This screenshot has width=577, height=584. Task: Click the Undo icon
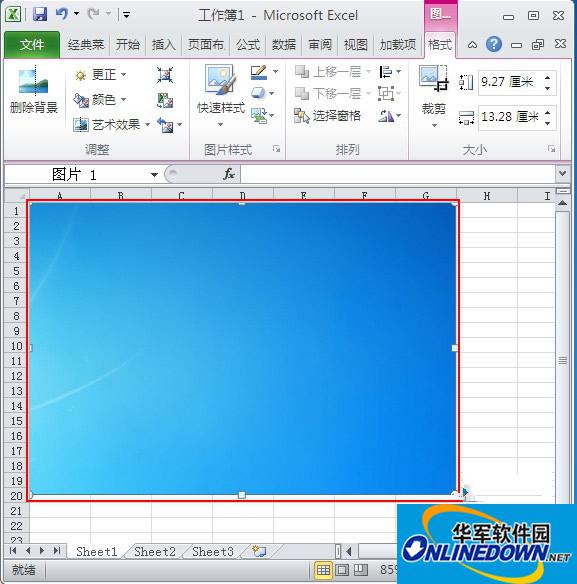pyautogui.click(x=61, y=14)
